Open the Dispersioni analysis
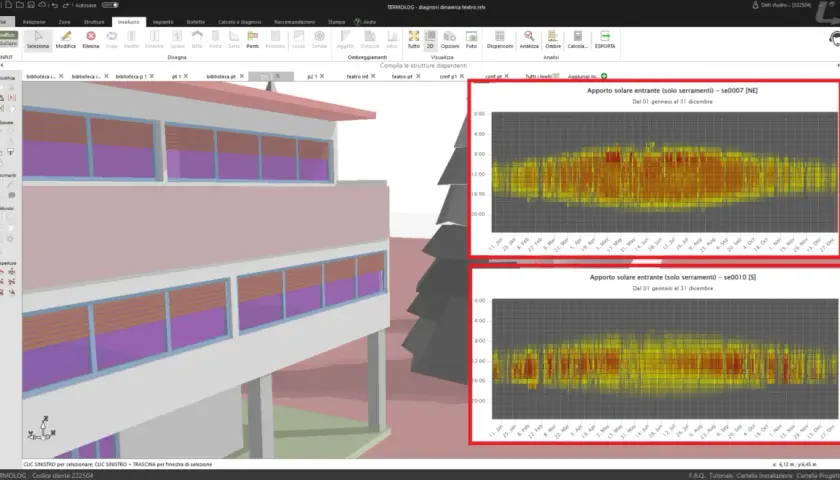 click(500, 40)
